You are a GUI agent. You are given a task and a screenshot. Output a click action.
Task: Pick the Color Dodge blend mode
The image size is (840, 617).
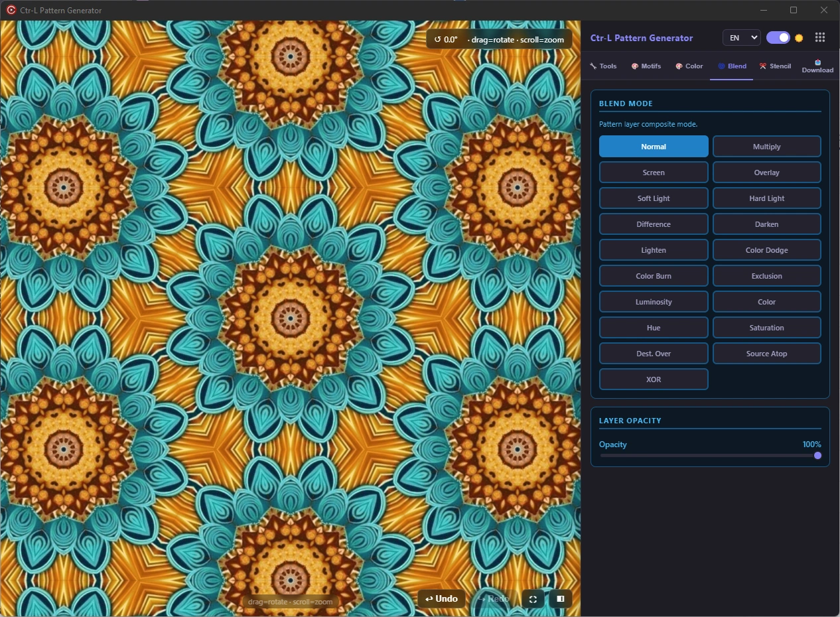[767, 250]
